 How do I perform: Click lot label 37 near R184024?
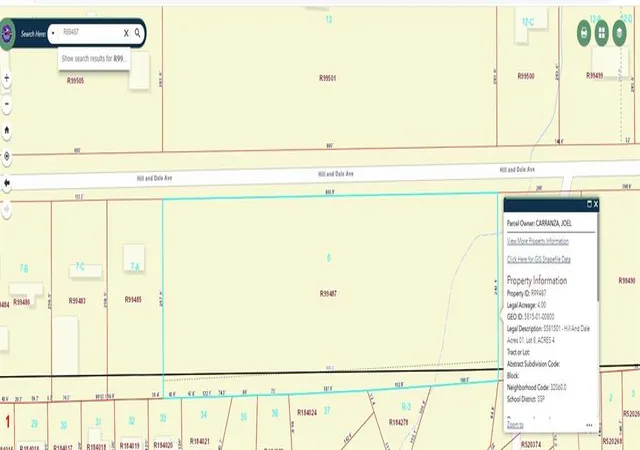pyautogui.click(x=327, y=411)
